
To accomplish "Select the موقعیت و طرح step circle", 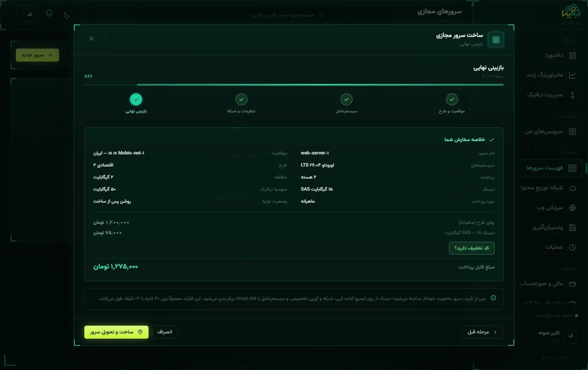I will click(x=452, y=99).
